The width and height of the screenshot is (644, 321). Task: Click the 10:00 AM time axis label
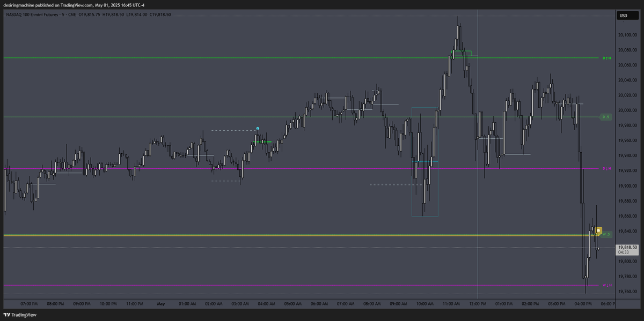click(424, 304)
